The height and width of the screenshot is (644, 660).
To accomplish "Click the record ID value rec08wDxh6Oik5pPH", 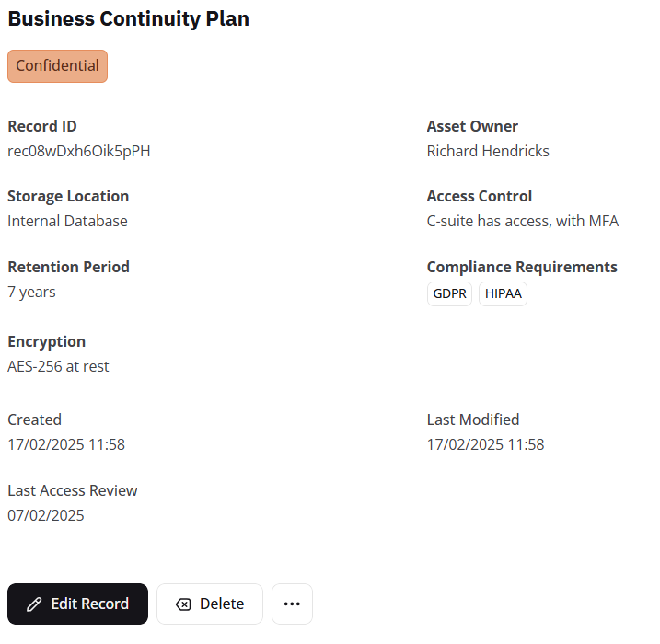I will pos(79,151).
